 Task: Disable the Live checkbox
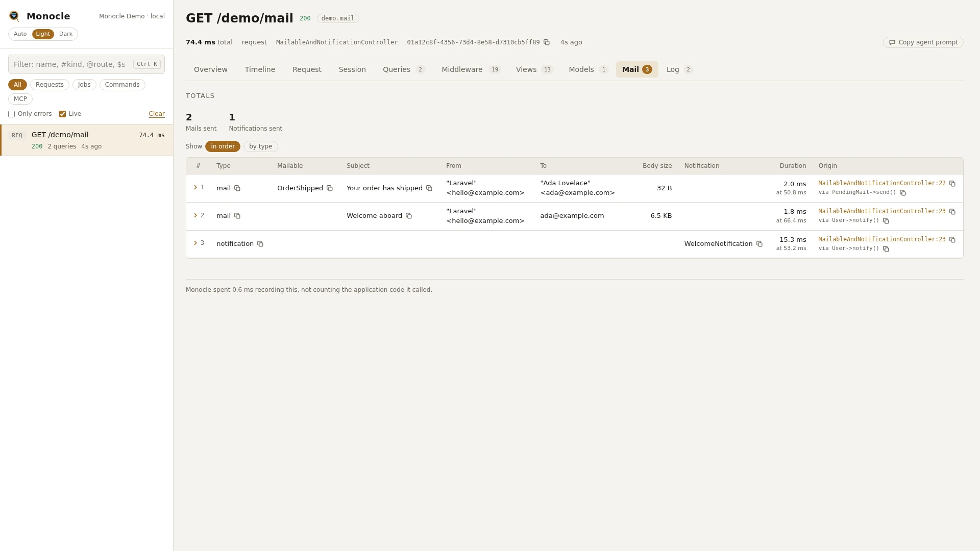(x=62, y=114)
